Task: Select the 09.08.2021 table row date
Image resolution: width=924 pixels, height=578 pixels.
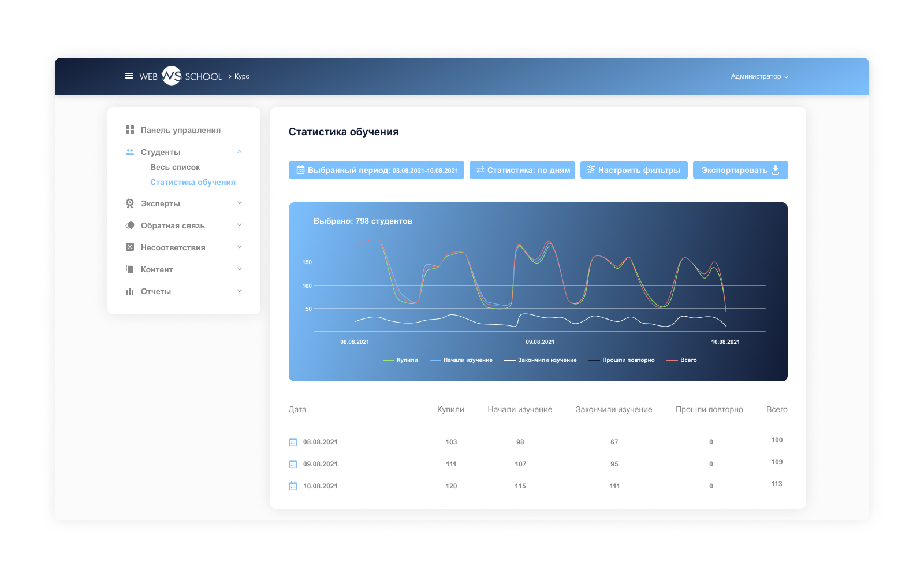Action: [321, 464]
